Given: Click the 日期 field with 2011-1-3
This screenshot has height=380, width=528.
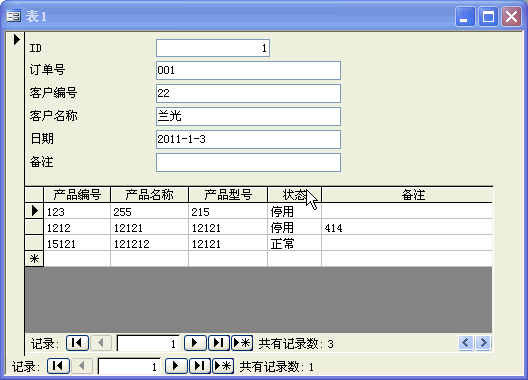Looking at the screenshot, I should pos(249,139).
